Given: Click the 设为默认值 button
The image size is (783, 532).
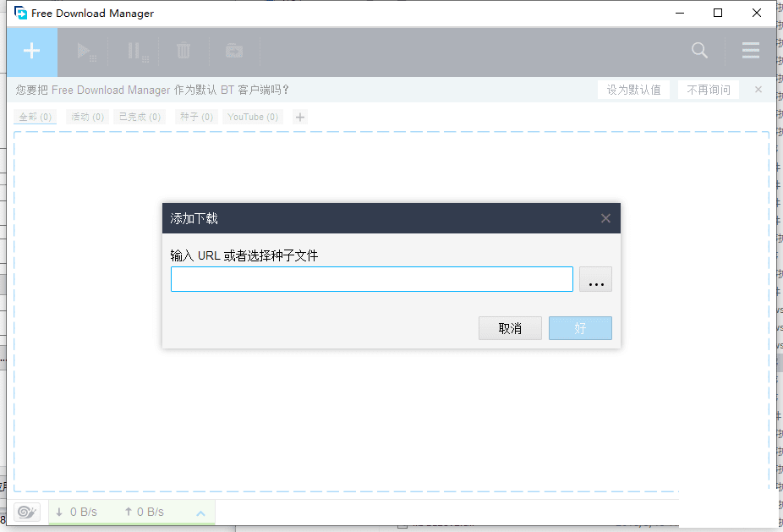Looking at the screenshot, I should point(633,90).
